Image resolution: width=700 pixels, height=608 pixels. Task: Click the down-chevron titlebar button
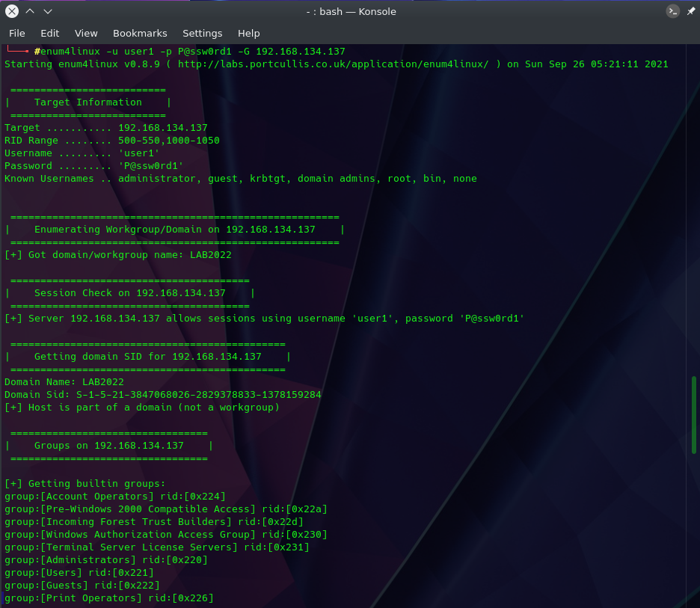tap(48, 11)
